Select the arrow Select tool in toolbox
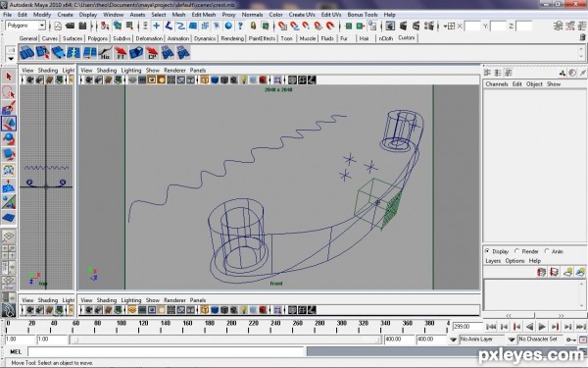Viewport: 588px width, 368px height. click(x=9, y=77)
